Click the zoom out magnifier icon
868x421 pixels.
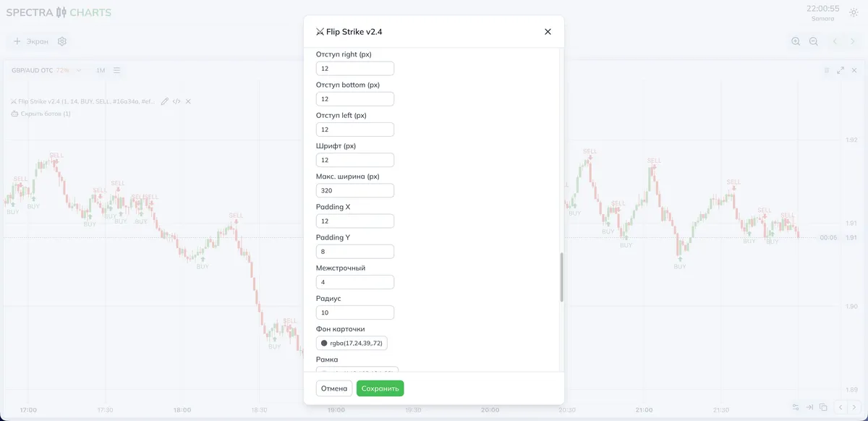814,41
